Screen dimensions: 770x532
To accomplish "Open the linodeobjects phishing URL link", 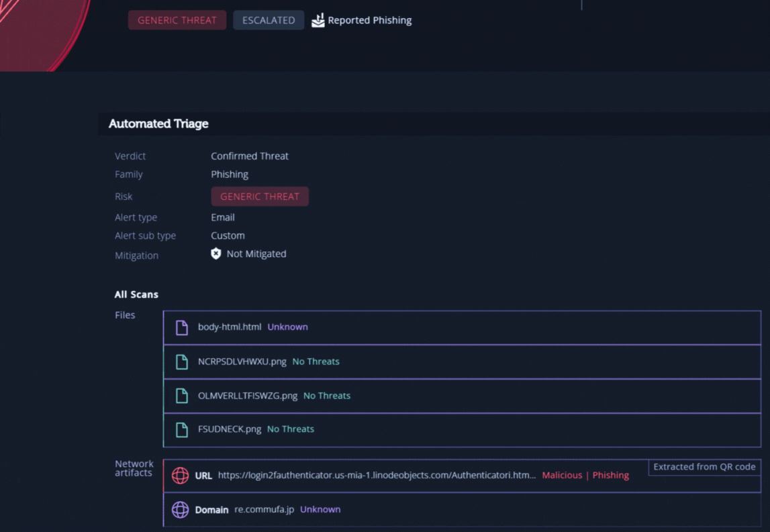I will click(x=377, y=476).
